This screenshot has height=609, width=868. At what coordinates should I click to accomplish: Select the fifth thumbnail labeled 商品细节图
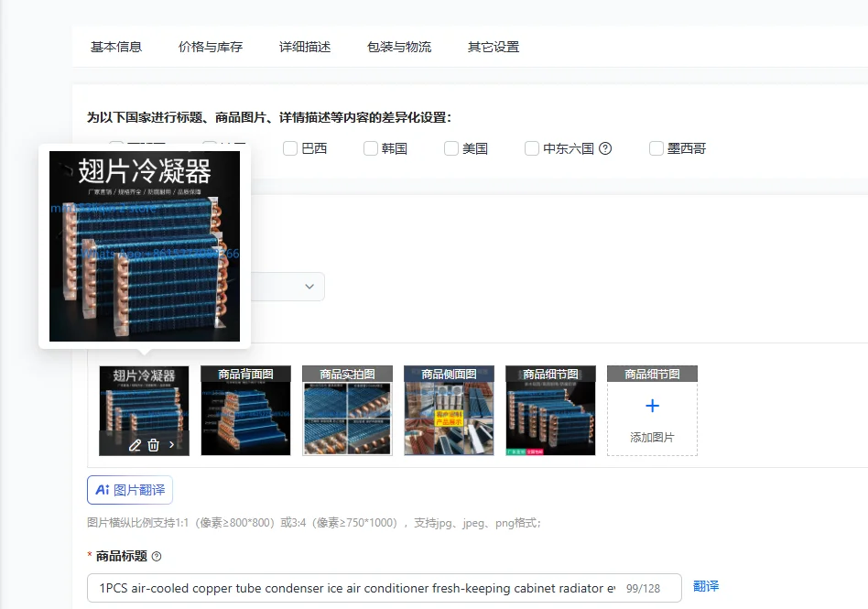[x=550, y=411]
